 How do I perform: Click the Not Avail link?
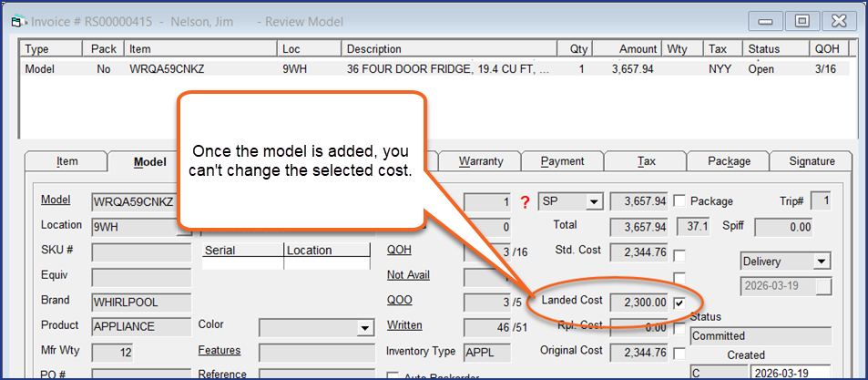click(x=407, y=275)
